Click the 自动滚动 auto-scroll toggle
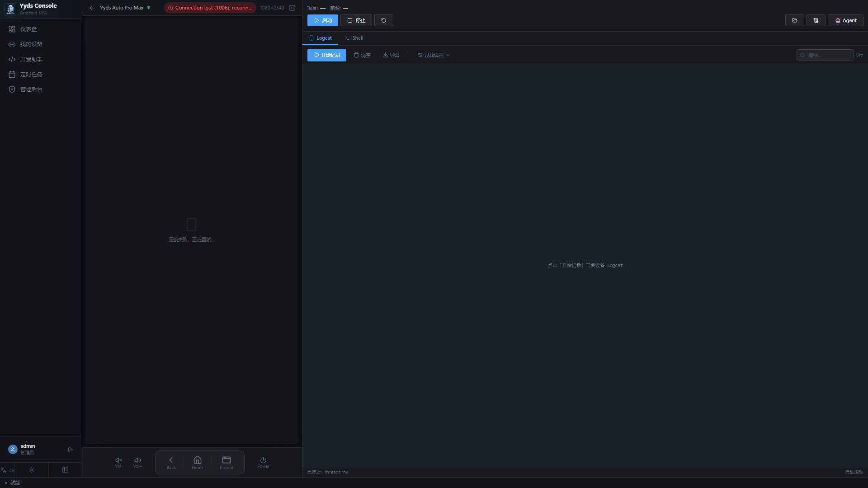 coord(854,472)
